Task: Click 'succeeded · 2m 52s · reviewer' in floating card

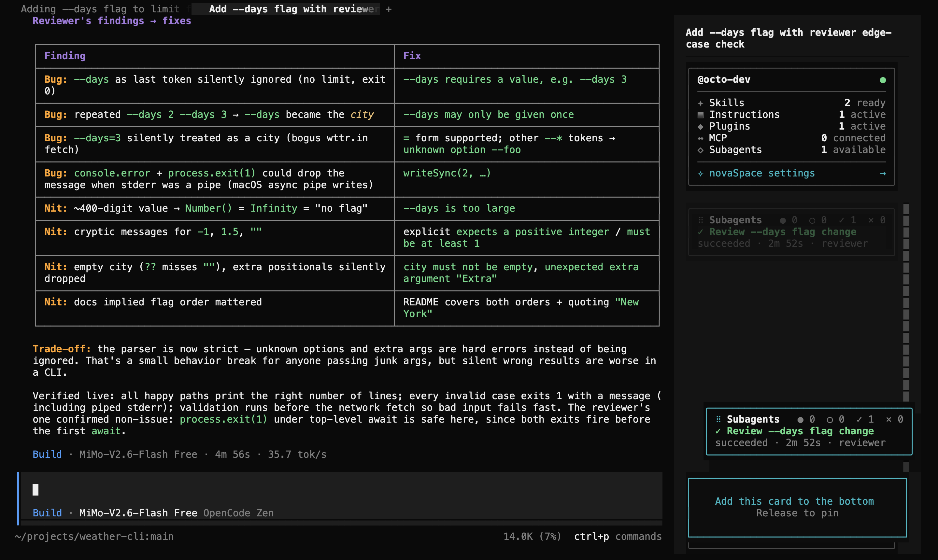Action: tap(800, 443)
